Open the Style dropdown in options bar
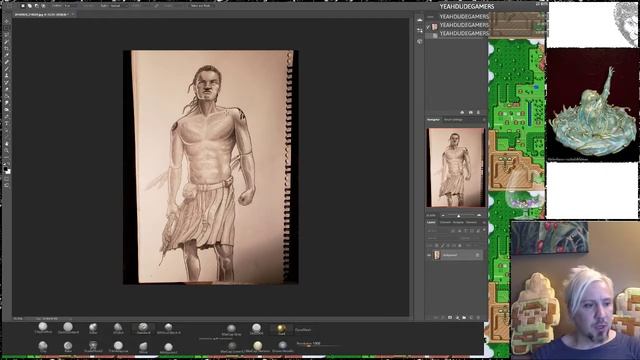 click(x=115, y=6)
